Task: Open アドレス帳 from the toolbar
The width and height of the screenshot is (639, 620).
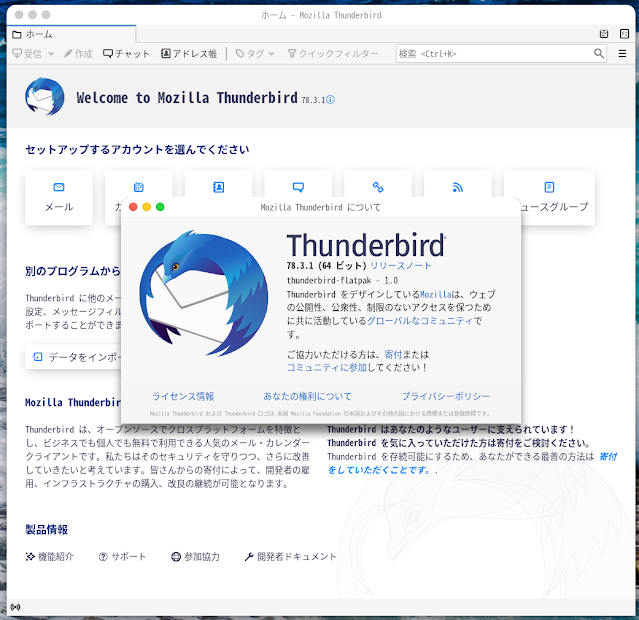Action: coord(189,53)
